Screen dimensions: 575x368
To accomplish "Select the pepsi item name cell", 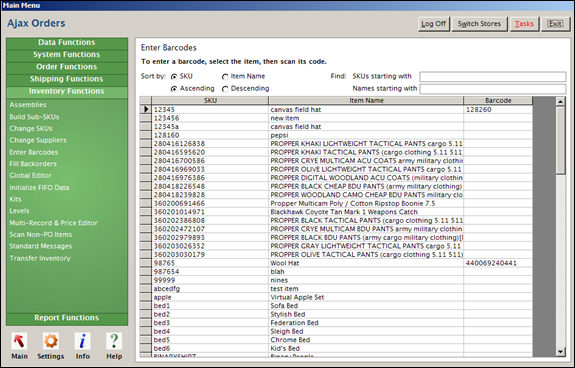I will [366, 135].
